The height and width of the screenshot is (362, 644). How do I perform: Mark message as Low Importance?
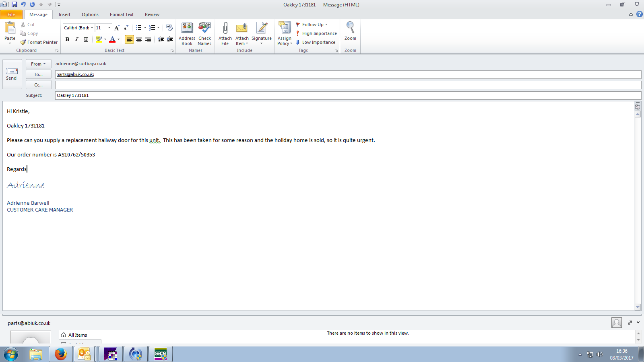pos(316,42)
